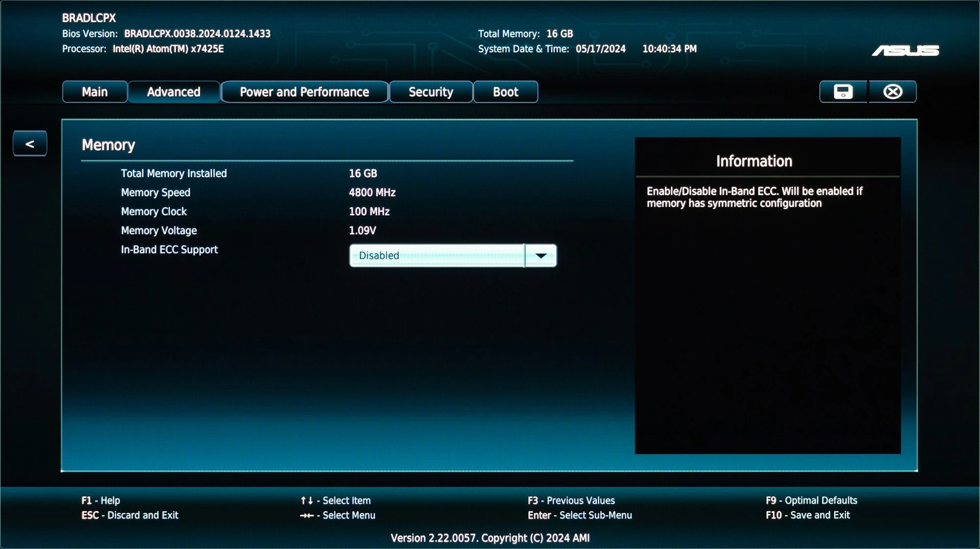Click the BIOS version string
The width and height of the screenshot is (980, 549).
pos(198,34)
